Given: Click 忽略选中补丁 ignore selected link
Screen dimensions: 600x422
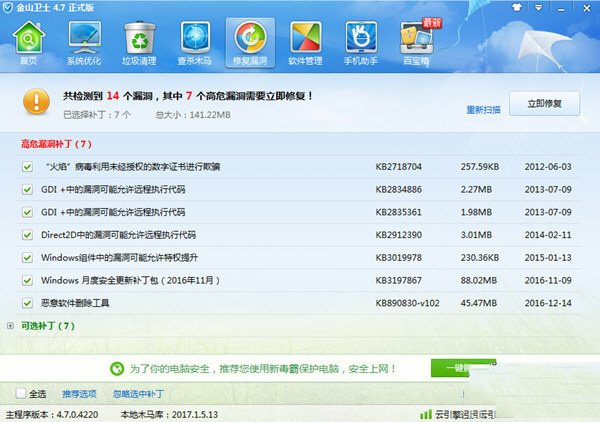Looking at the screenshot, I should click(139, 394).
